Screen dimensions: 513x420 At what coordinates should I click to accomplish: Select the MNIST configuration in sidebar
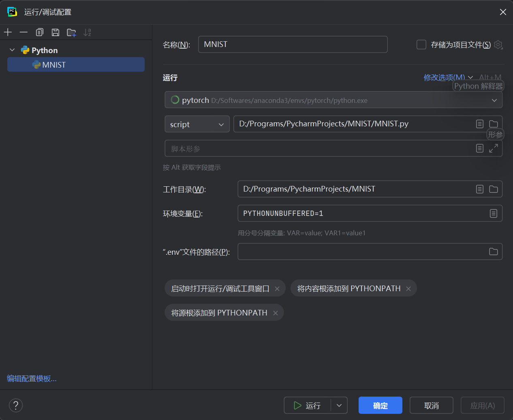[x=55, y=64]
